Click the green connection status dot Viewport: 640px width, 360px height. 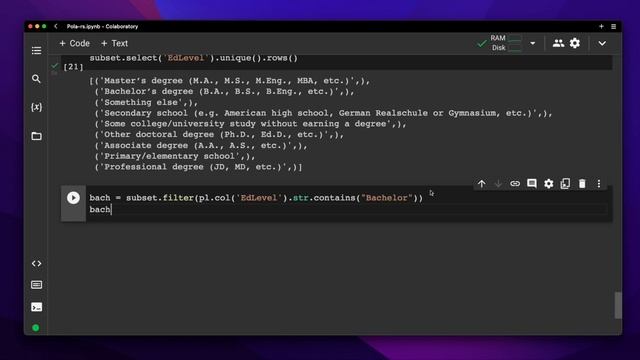pos(36,328)
